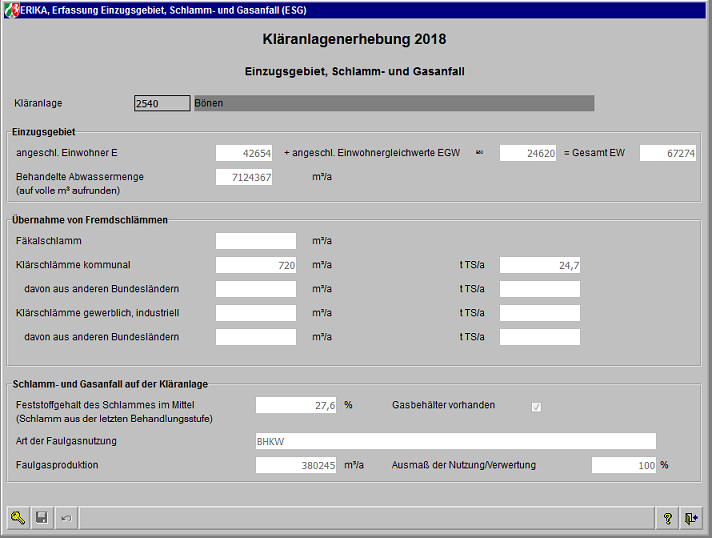Click the exit door icon
Screen dimensions: 712x538
point(691,517)
